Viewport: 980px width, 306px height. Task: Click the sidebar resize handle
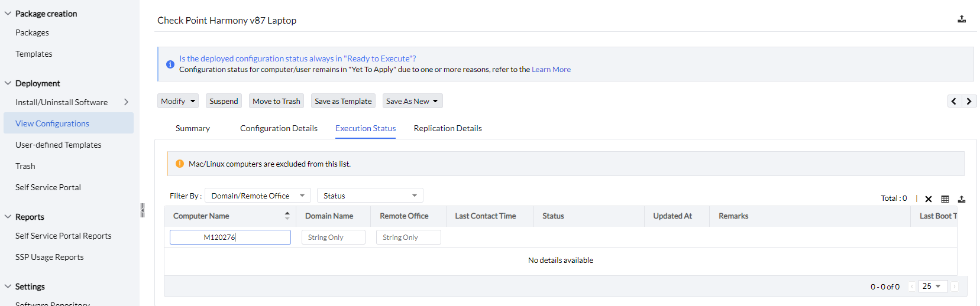coord(142,210)
